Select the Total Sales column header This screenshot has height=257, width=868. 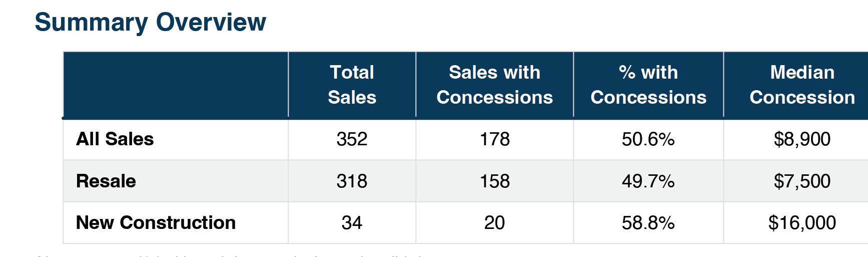(352, 85)
